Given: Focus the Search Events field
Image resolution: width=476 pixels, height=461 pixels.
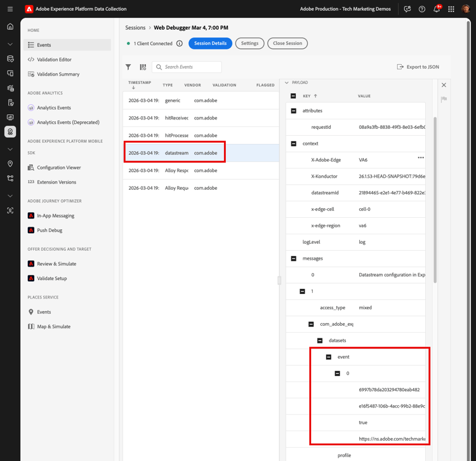Looking at the screenshot, I should pyautogui.click(x=187, y=67).
